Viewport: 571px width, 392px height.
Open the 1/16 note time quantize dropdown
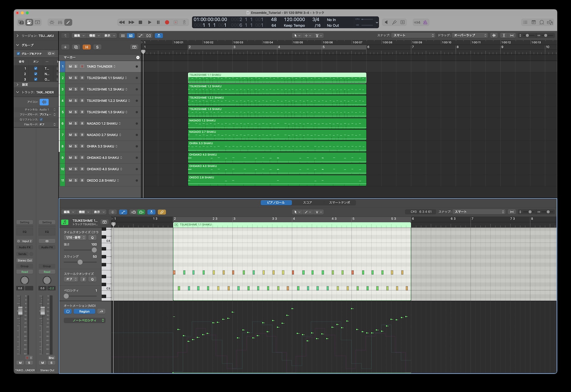(75, 238)
